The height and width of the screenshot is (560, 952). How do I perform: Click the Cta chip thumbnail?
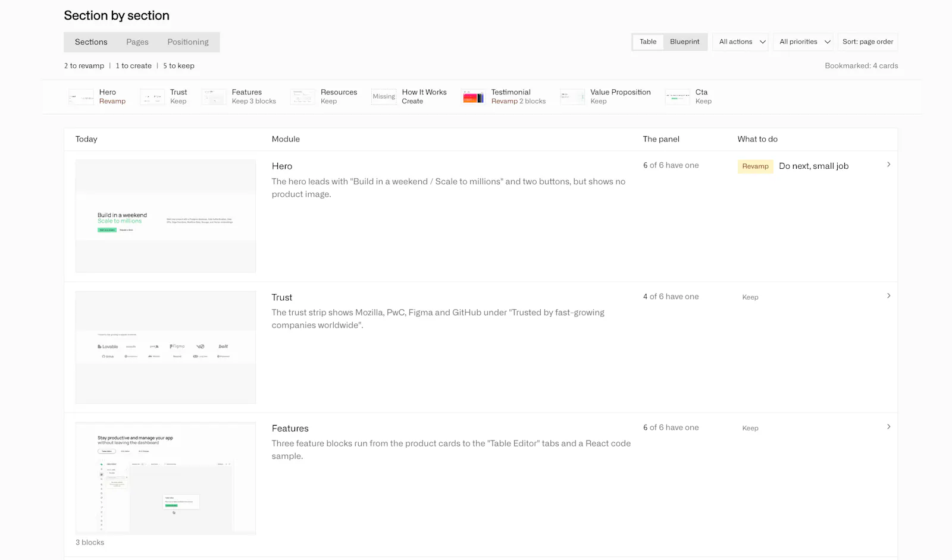[678, 97]
